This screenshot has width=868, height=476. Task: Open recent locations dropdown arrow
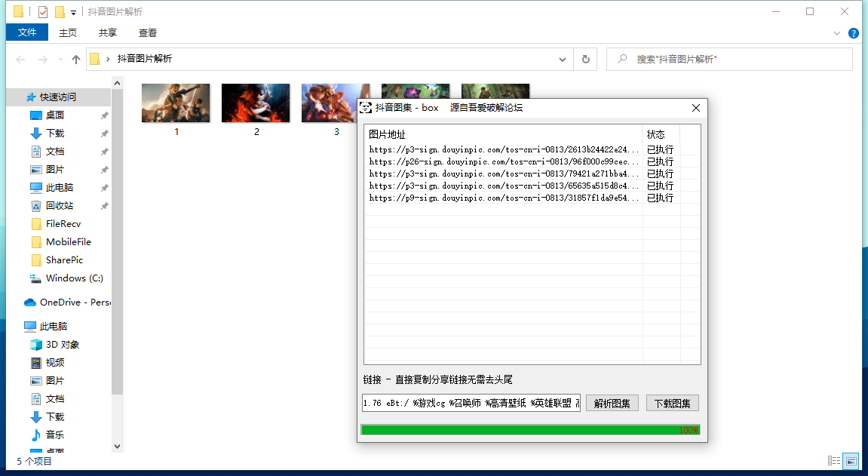pos(60,60)
